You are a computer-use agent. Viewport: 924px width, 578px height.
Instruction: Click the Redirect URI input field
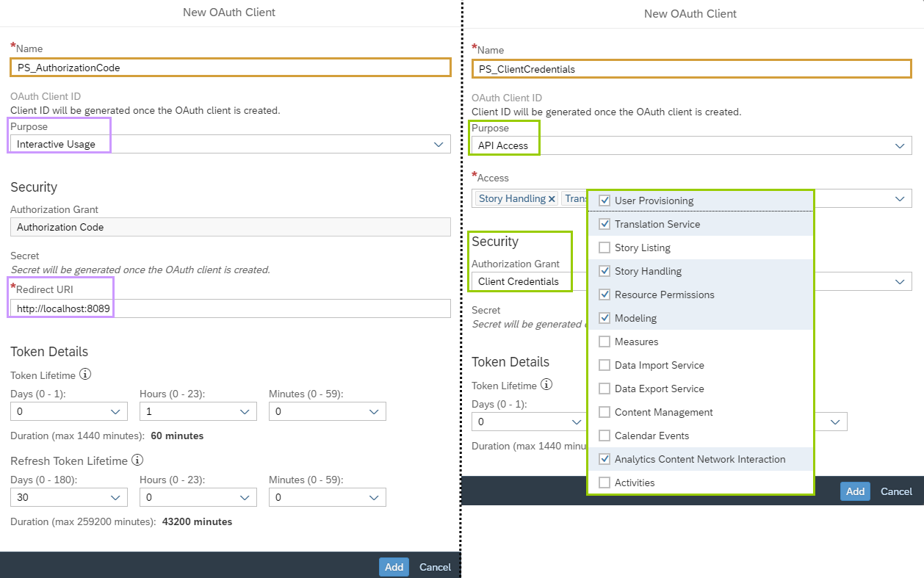(x=230, y=309)
